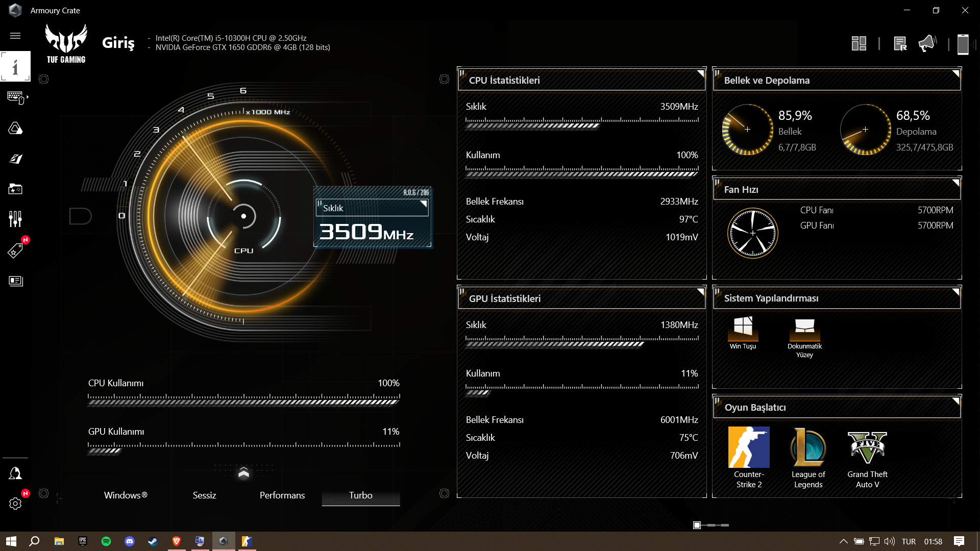Open Settings gear in sidebar
This screenshot has width=980, height=551.
coord(15,504)
